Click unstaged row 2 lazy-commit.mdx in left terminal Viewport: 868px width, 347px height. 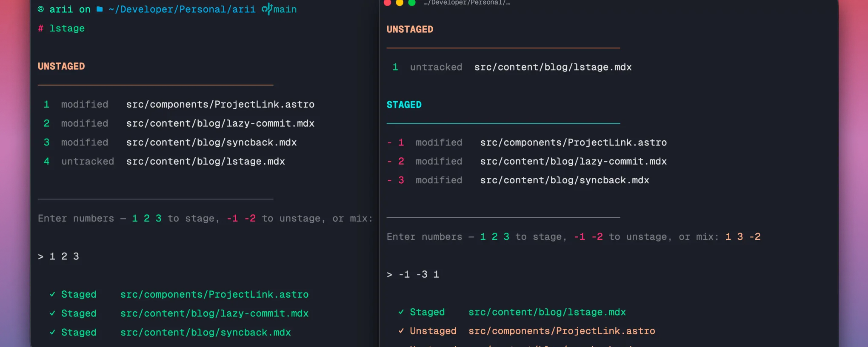[x=179, y=123]
